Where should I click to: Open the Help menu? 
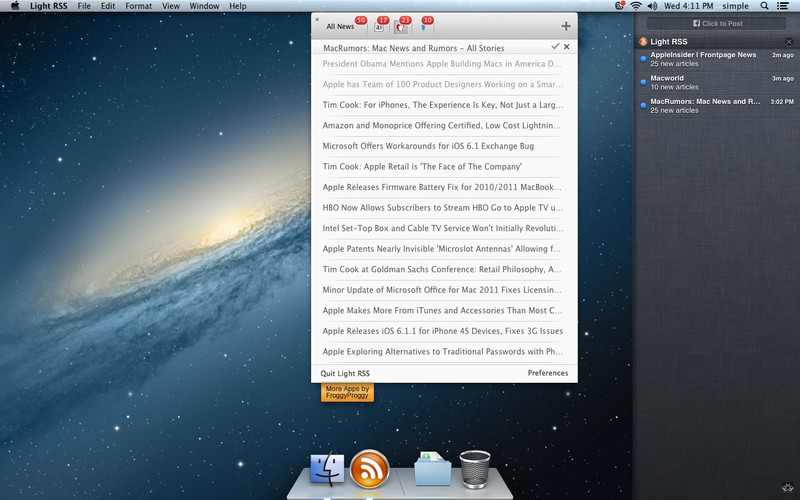tap(238, 6)
